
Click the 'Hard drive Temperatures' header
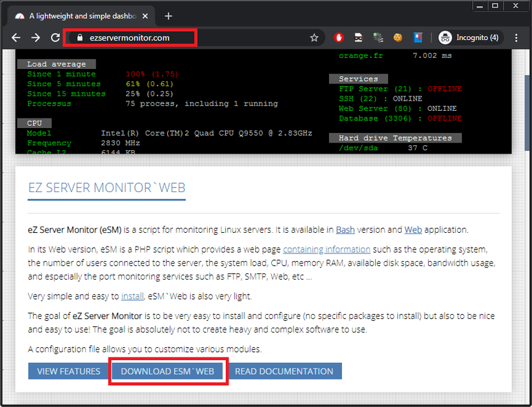click(x=395, y=138)
